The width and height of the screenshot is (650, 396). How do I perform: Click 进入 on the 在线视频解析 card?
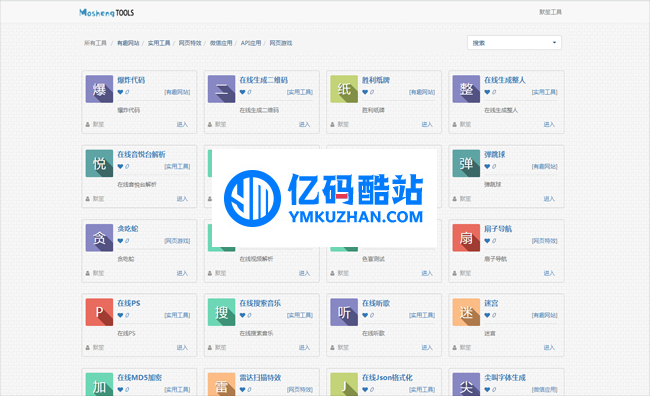click(305, 273)
